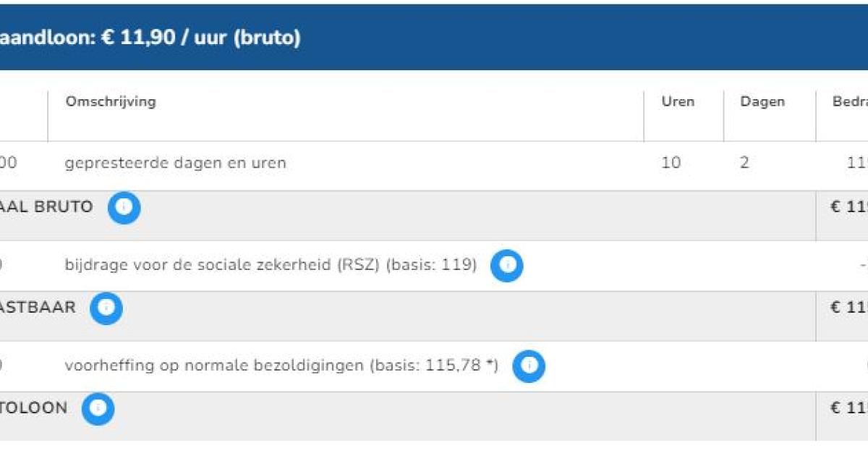868x456 pixels.
Task: Click the days value 2
Action: coord(744,163)
